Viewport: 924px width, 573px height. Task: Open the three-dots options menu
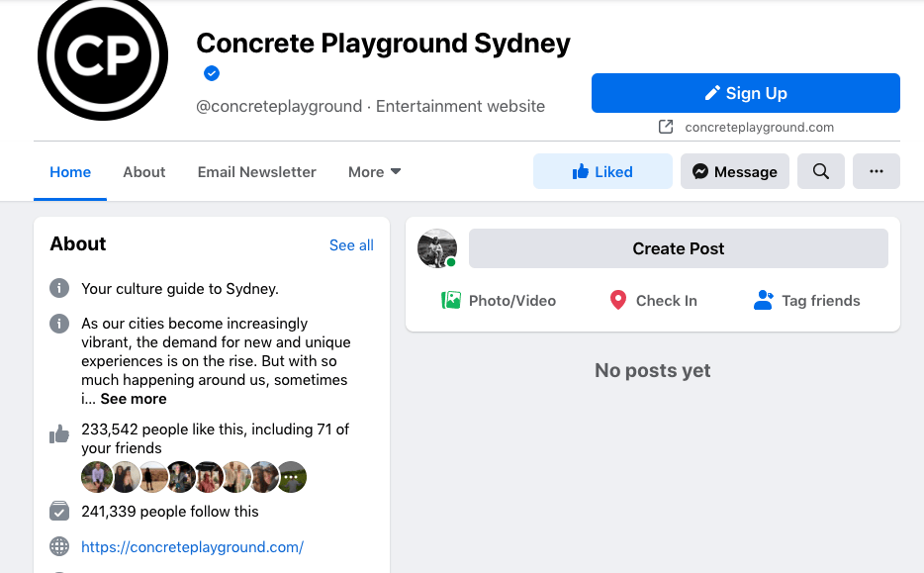coord(876,171)
